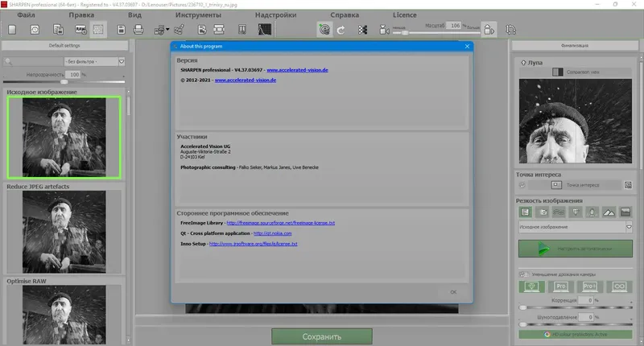The height and width of the screenshot is (346, 644).
Task: Click the green auto-adjust play button
Action: [x=575, y=249]
